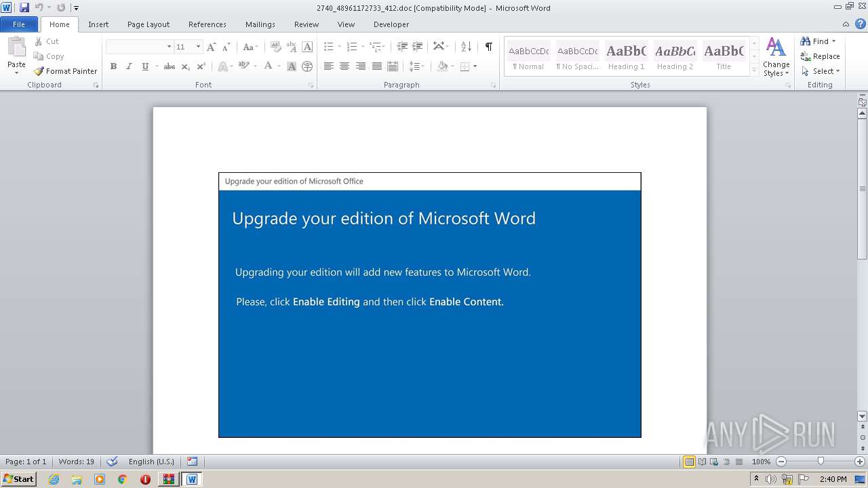Toggle Align Text Right

click(361, 66)
